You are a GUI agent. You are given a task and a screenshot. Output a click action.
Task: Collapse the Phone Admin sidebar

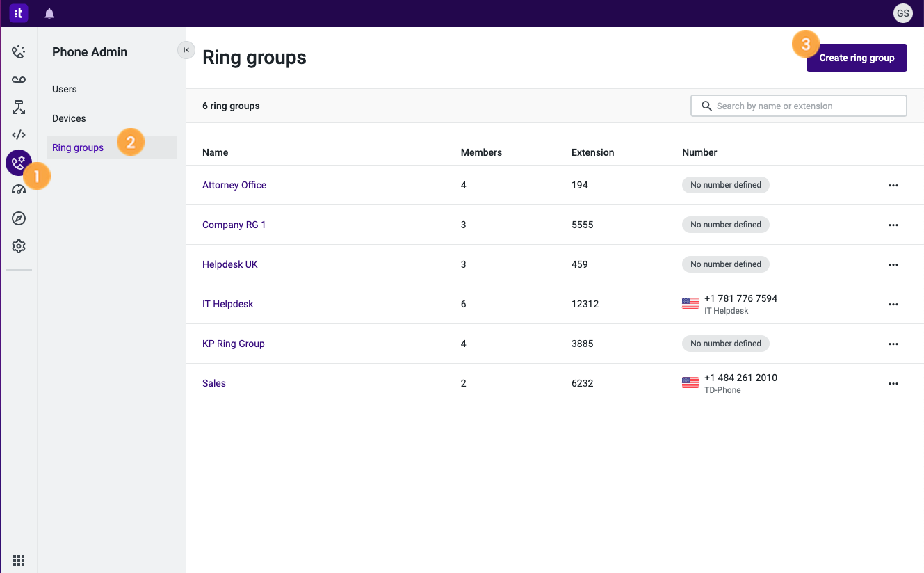tap(186, 50)
